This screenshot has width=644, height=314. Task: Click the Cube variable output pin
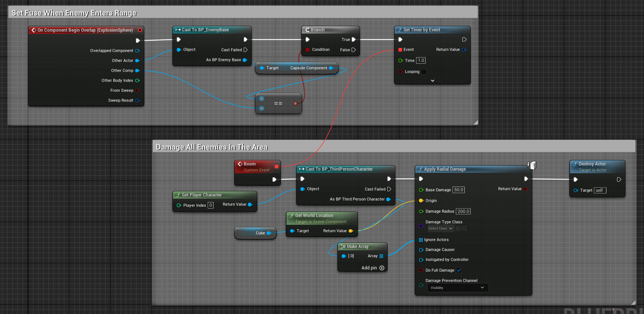click(269, 233)
